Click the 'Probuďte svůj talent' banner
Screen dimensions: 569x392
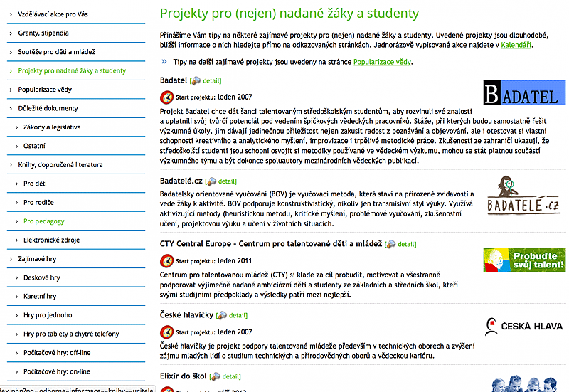tap(524, 260)
